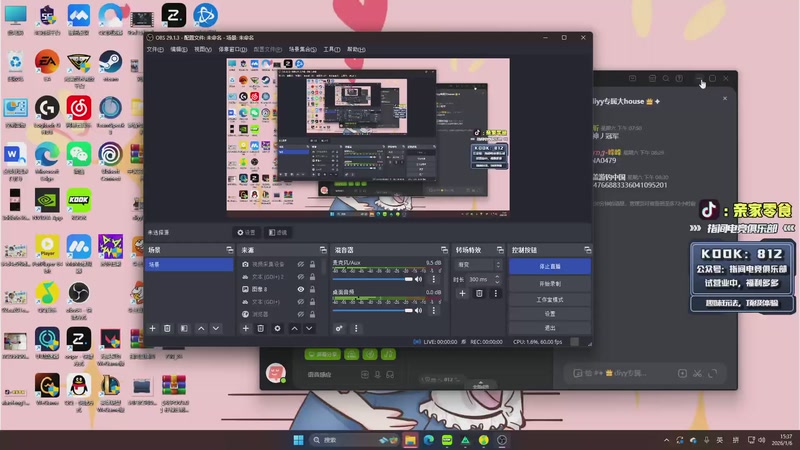Undock the 转场特效 panel via its header icon
Image resolution: width=800 pixels, height=450 pixels.
click(500, 250)
